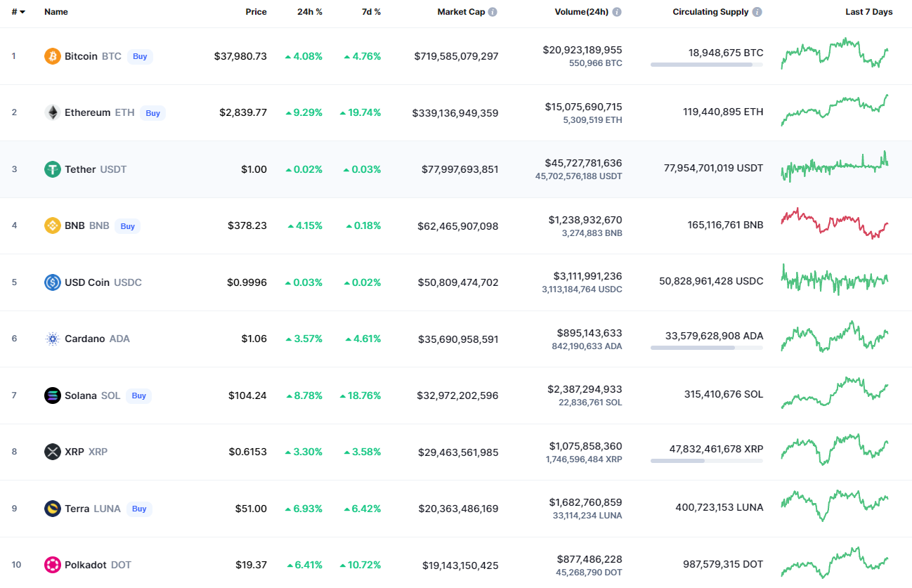Click the Ethereum diamond logo icon

53,112
